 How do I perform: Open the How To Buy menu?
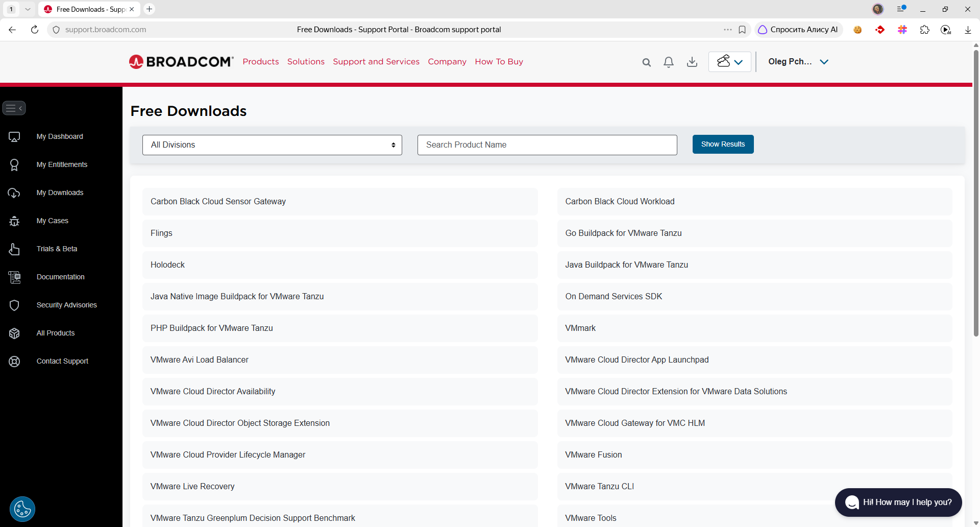coord(499,62)
